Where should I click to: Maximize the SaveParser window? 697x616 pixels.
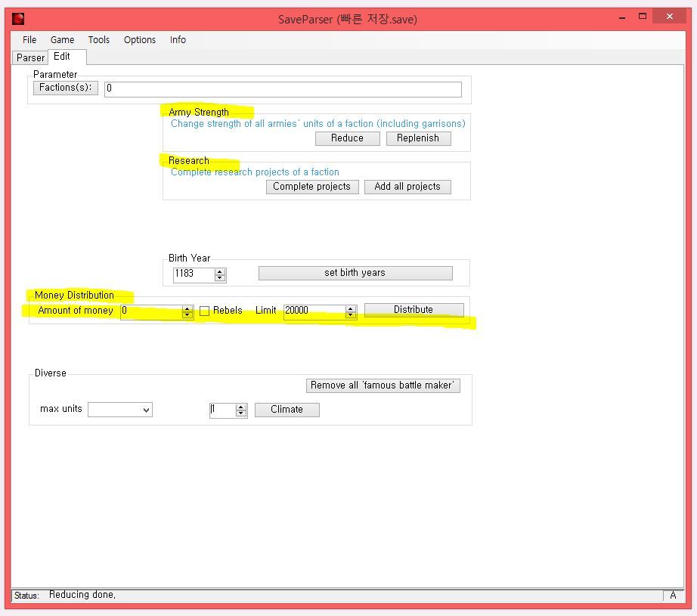[x=643, y=17]
